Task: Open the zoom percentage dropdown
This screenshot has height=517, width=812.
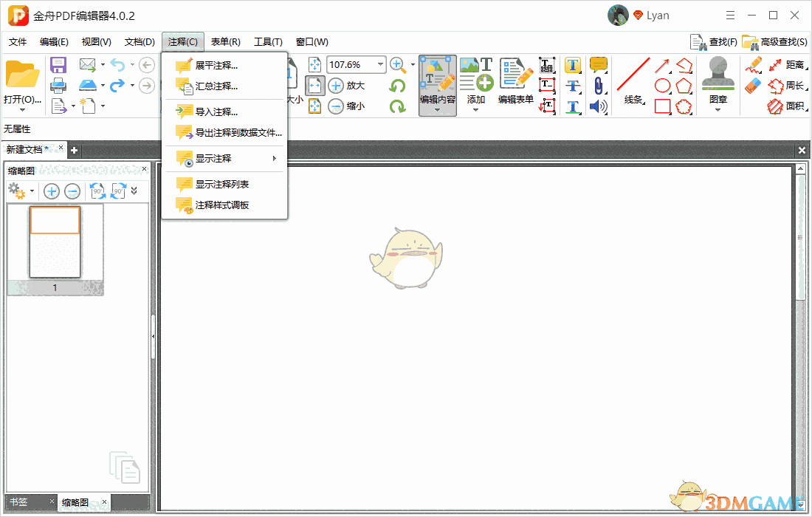Action: 381,64
